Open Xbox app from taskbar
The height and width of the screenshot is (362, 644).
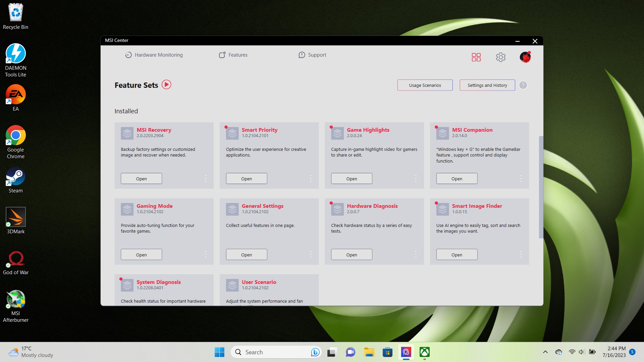tap(424, 352)
